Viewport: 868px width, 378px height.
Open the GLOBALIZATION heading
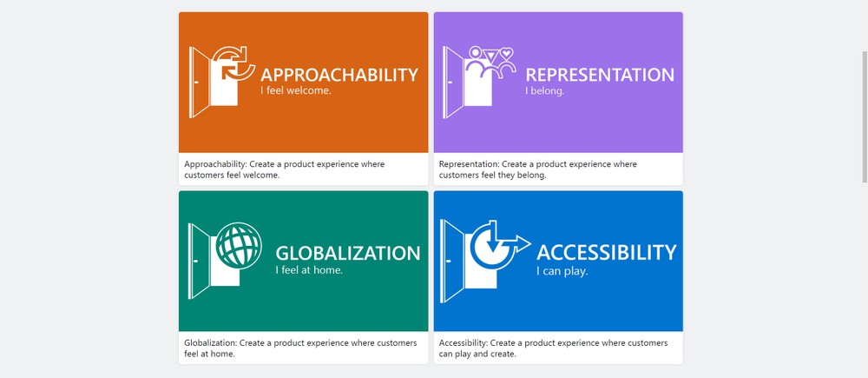(347, 253)
